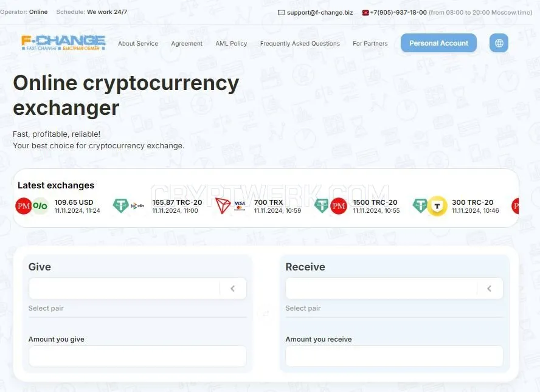Click Select pair label under Give

46,308
